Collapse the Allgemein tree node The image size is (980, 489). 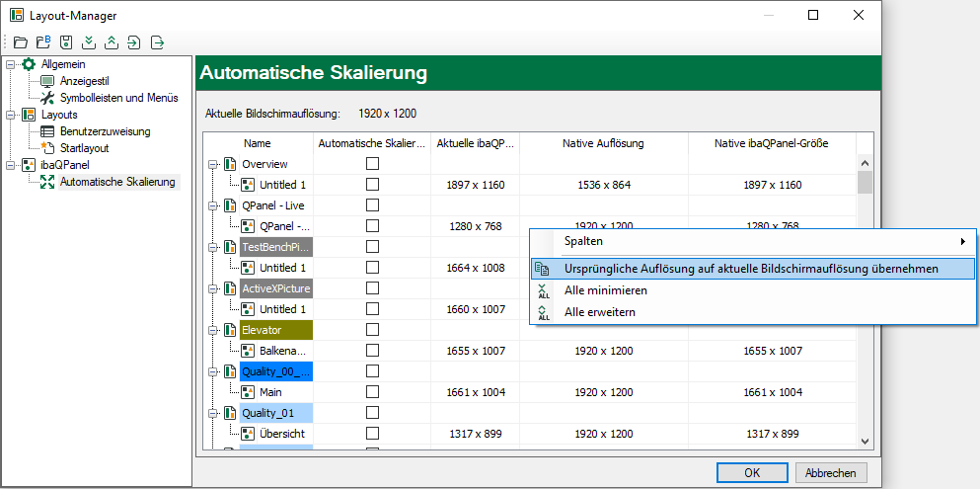tap(10, 64)
